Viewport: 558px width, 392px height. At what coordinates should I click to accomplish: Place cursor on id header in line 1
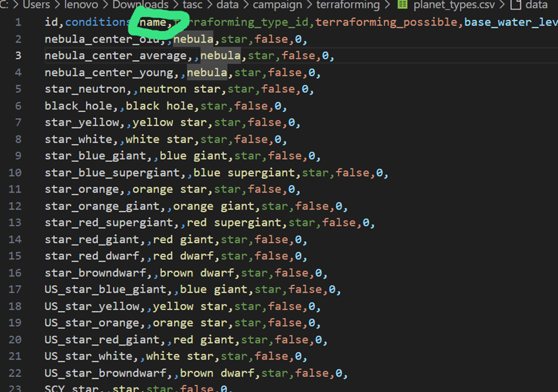(x=51, y=23)
